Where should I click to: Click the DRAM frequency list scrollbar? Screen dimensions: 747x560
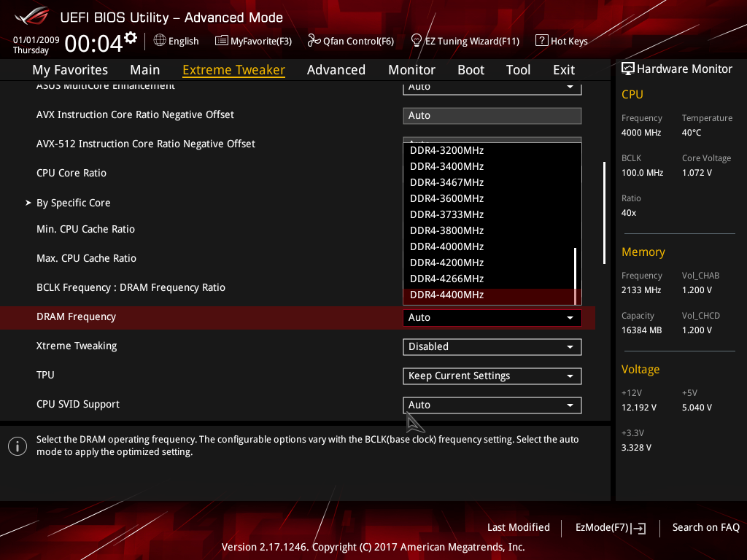pyautogui.click(x=576, y=276)
